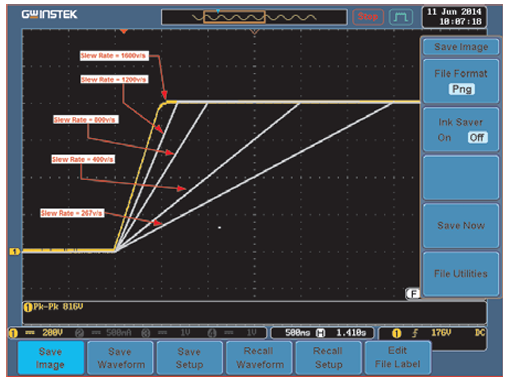Change File Format Png option

(461, 89)
